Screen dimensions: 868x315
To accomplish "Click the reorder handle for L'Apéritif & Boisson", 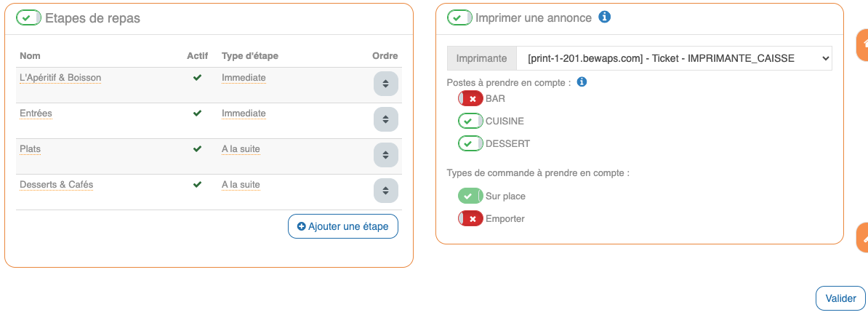I will [385, 84].
